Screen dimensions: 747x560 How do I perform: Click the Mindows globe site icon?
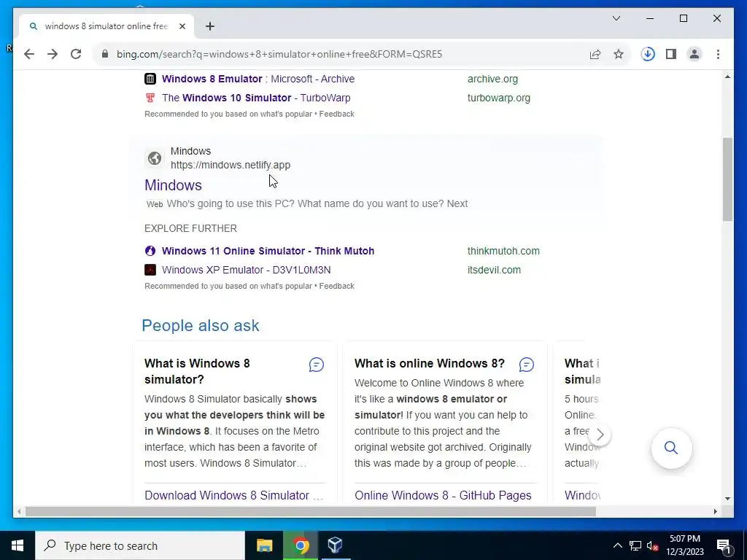pos(155,158)
